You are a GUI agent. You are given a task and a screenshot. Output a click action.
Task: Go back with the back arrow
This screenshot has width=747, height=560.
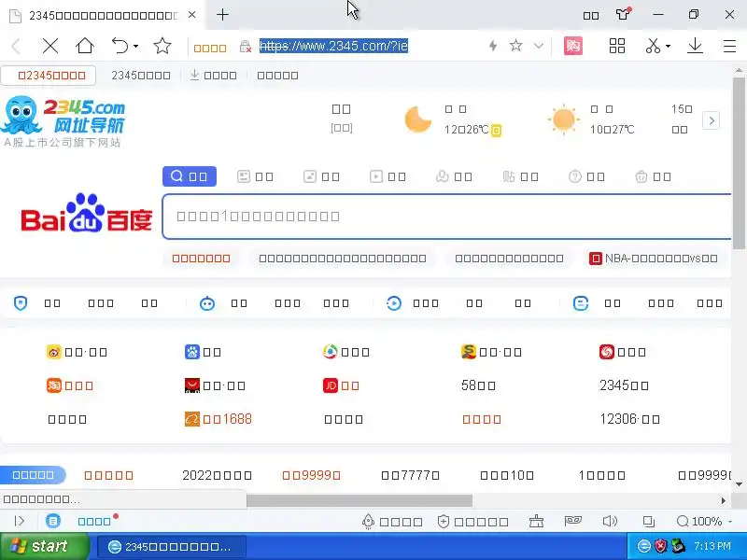(x=16, y=46)
